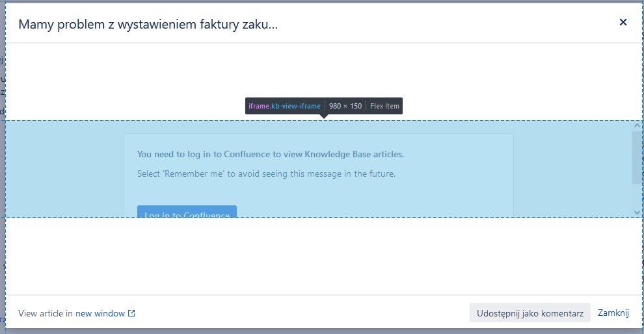
Task: Click the empty scrollbar track below the thumb
Action: tap(637, 196)
